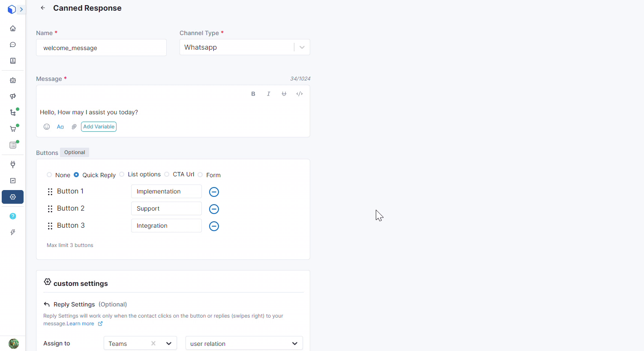Select the CTA Url radio button
The width and height of the screenshot is (644, 351).
[x=167, y=174]
